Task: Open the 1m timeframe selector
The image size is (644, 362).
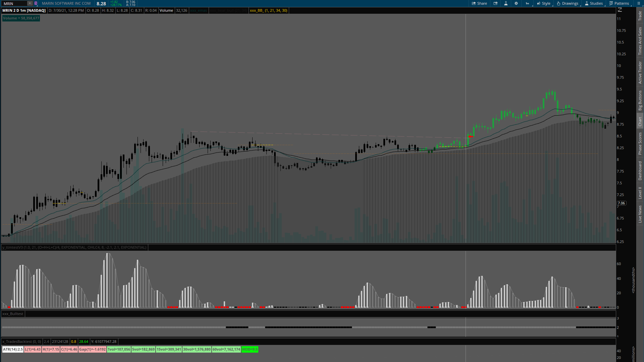Action: click(x=527, y=3)
